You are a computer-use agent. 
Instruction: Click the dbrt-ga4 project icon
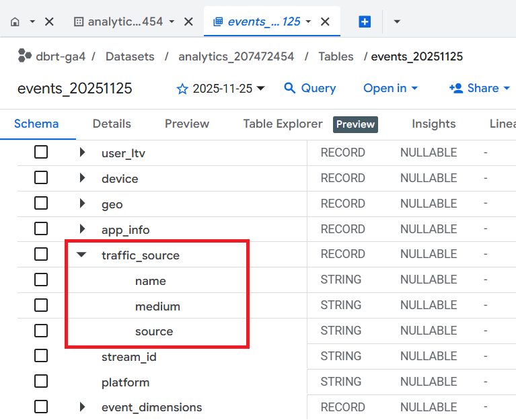coord(25,56)
